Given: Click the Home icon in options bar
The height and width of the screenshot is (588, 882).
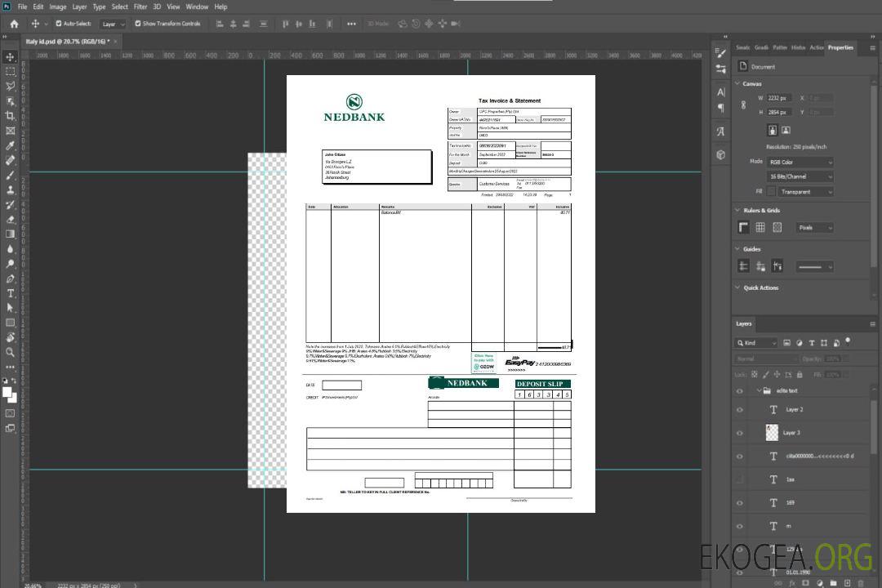Looking at the screenshot, I should click(14, 24).
